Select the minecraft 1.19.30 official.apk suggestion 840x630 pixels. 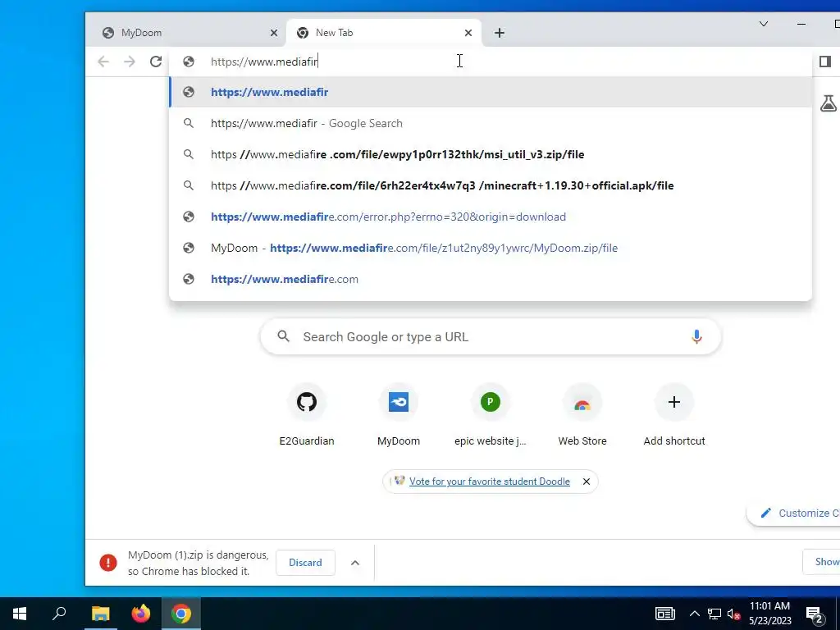click(x=491, y=185)
